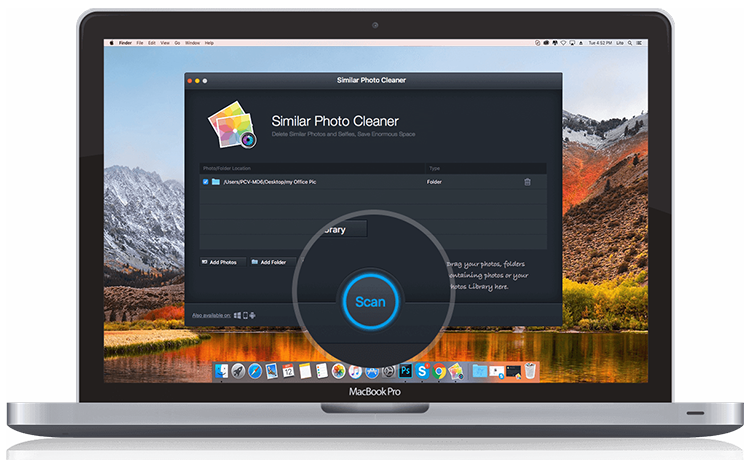Close the Similar Photo Cleaner window
The width and height of the screenshot is (750, 460).
[x=190, y=81]
